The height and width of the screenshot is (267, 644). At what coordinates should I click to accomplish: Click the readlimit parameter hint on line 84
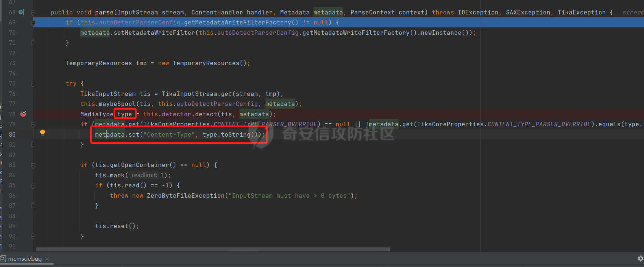pos(144,175)
